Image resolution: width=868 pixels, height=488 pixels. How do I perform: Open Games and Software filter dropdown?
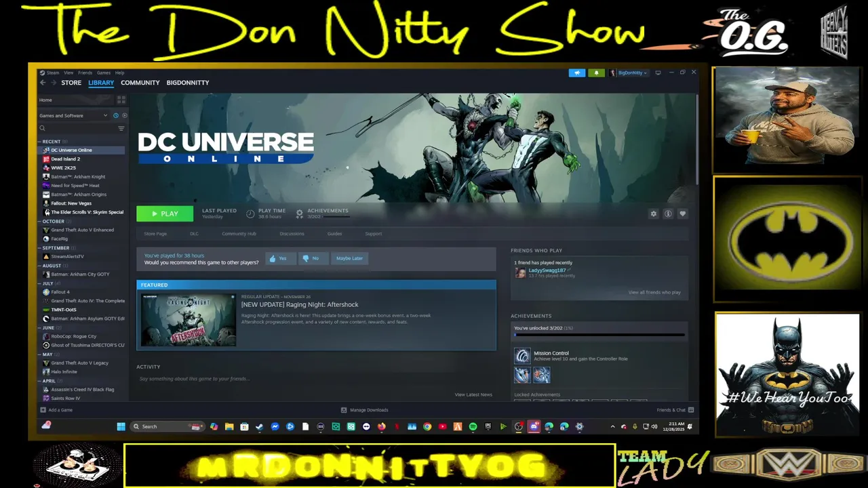pos(73,115)
